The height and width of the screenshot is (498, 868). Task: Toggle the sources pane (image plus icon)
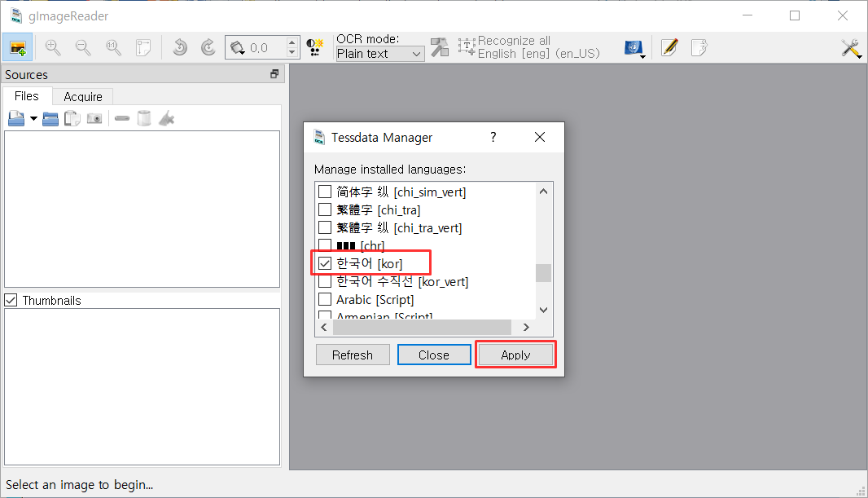click(x=18, y=47)
